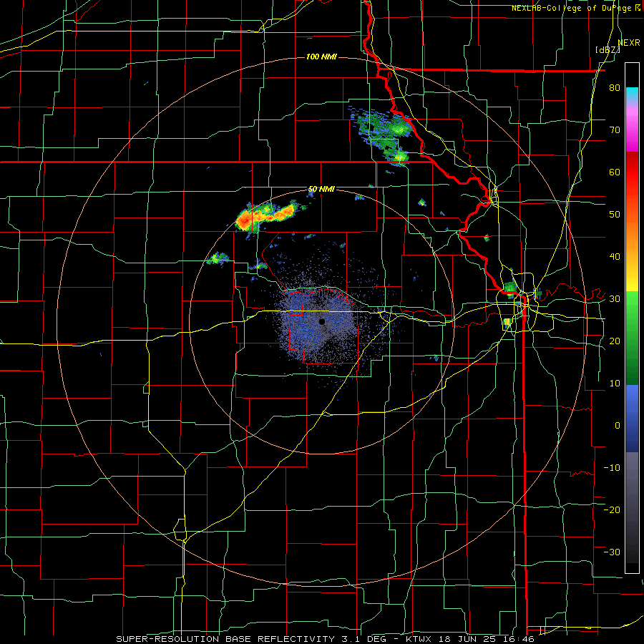This screenshot has height=644, width=644.
Task: Click the 30 value on the dBZ scale
Action: pos(615,299)
